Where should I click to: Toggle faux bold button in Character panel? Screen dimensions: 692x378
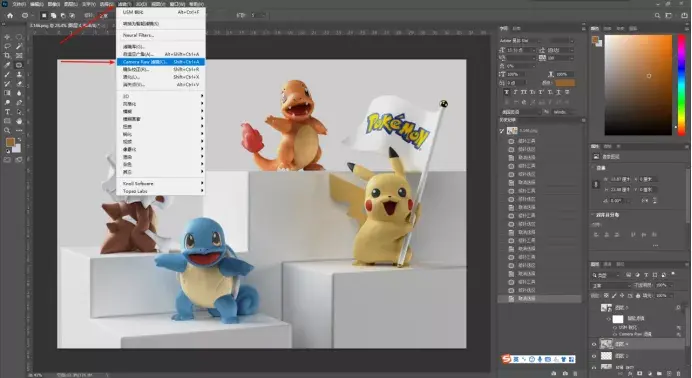(506, 92)
